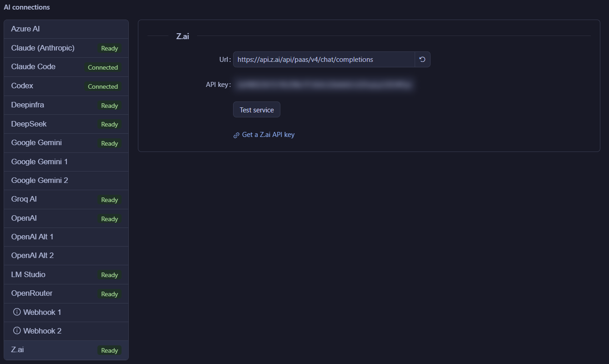The width and height of the screenshot is (609, 364).
Task: Click the info icon beside Webhook 1
Action: (x=17, y=312)
